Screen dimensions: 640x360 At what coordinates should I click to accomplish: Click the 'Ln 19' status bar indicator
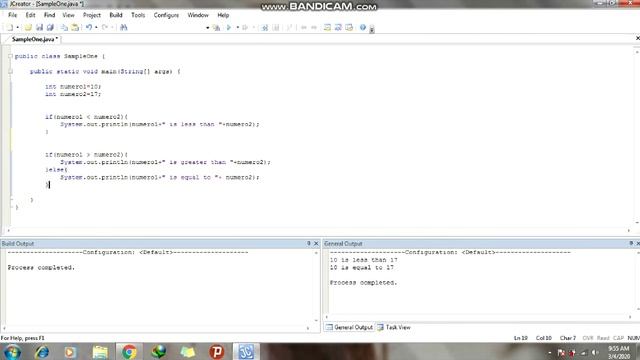pyautogui.click(x=520, y=338)
